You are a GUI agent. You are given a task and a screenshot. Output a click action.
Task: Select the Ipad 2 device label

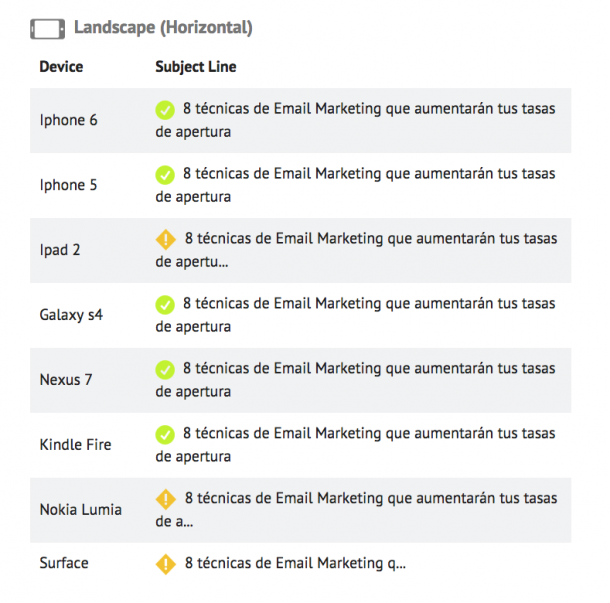click(x=60, y=250)
